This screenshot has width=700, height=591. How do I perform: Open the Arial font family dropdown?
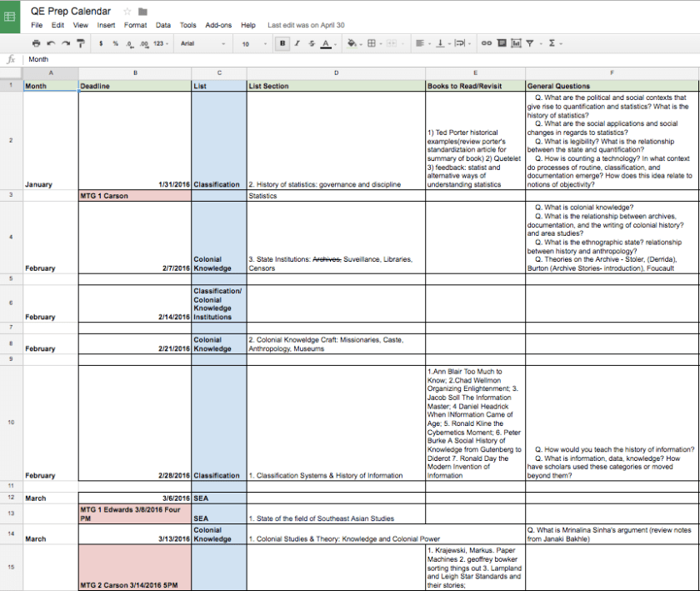click(203, 43)
